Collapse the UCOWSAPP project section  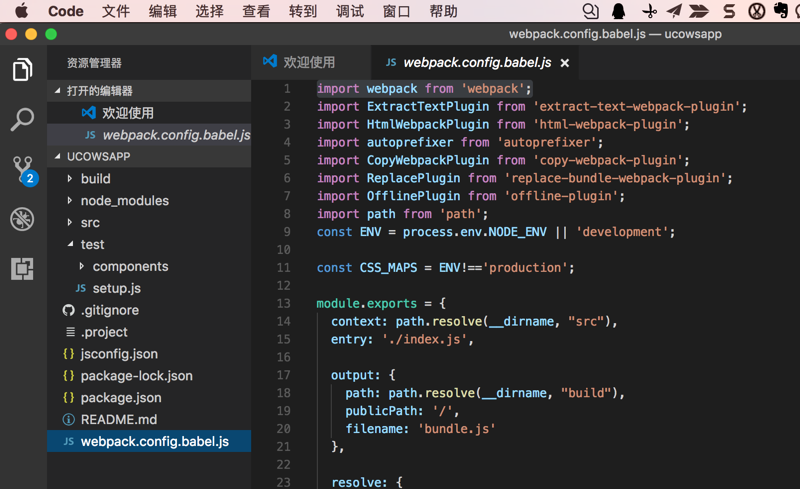point(57,156)
